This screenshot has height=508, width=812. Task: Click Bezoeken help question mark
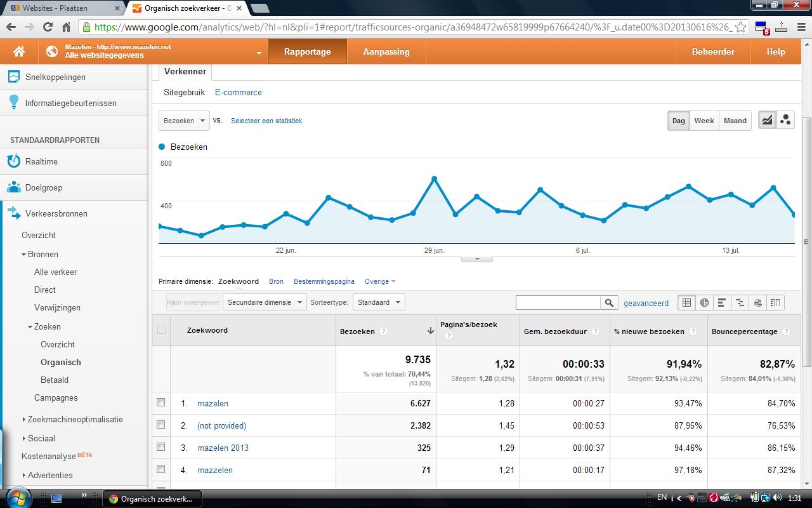point(383,331)
